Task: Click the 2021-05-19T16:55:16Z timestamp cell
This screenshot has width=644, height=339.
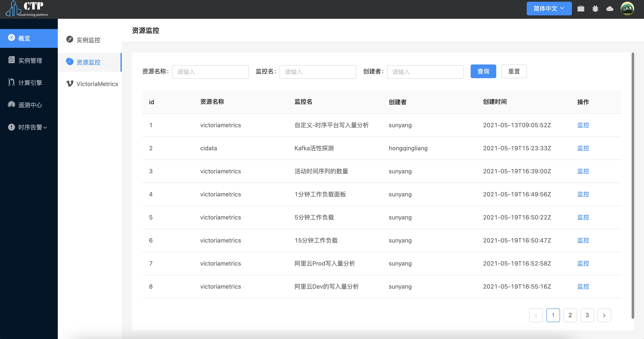Action: pos(517,286)
